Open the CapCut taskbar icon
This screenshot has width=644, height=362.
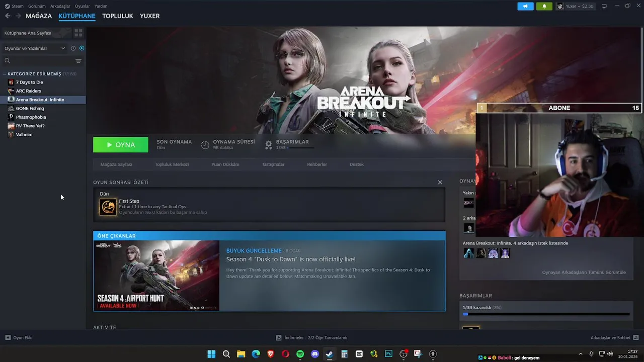359,354
